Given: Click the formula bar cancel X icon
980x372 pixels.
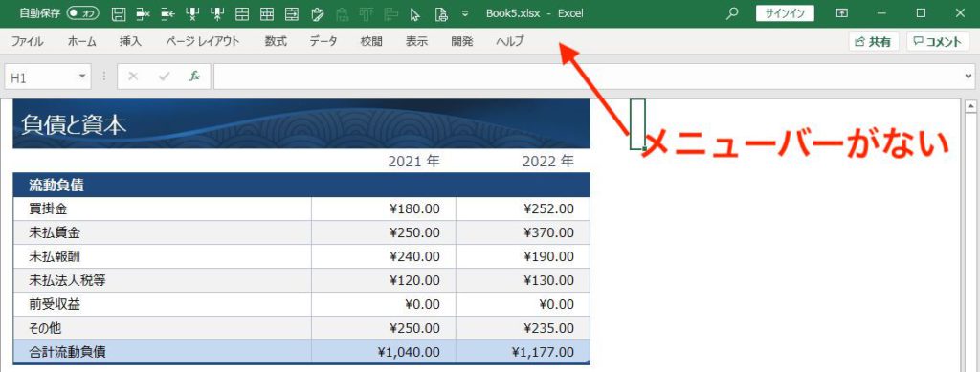Looking at the screenshot, I should click(x=132, y=77).
